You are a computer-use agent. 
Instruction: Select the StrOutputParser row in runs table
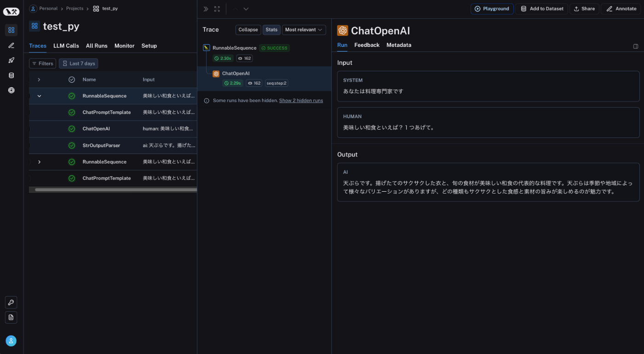click(113, 145)
